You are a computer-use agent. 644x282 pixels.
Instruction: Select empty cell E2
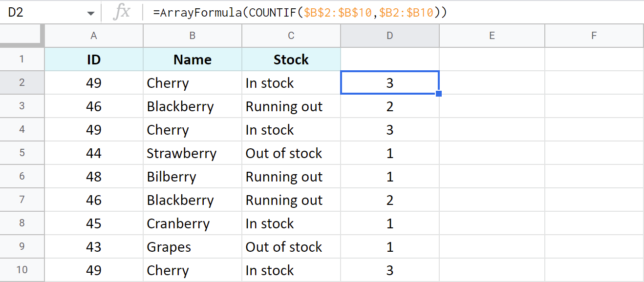(492, 82)
